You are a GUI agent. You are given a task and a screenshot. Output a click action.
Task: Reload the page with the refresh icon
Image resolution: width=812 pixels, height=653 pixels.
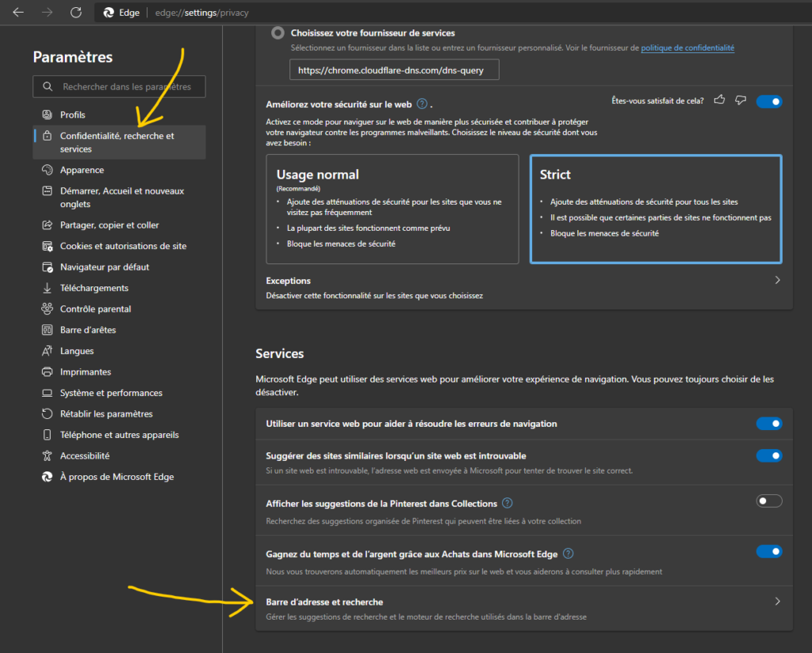coord(76,12)
